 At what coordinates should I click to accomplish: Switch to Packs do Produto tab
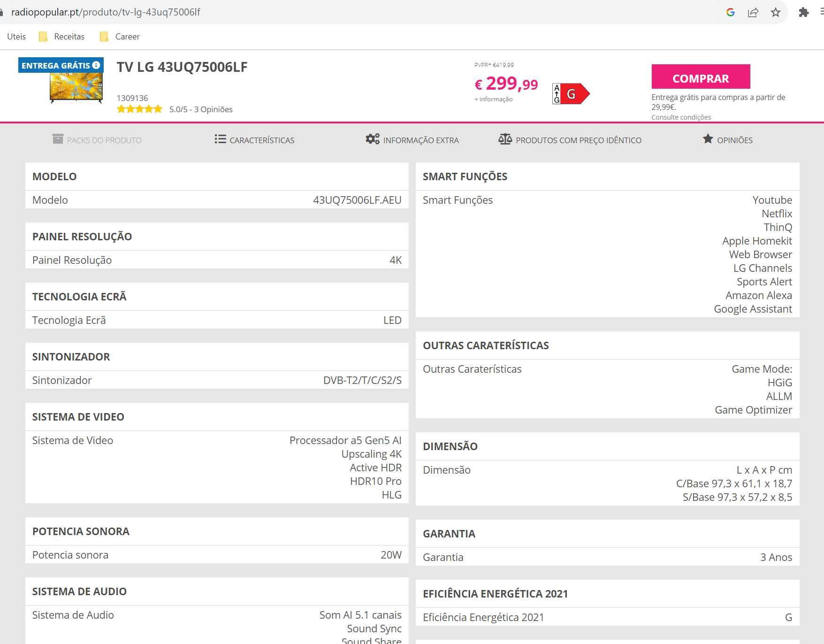97,140
